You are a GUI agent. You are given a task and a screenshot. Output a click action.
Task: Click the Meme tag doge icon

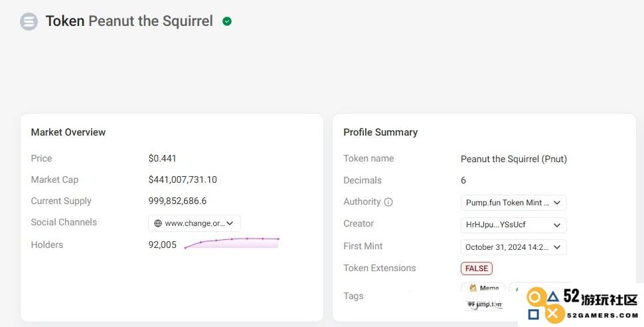point(473,288)
